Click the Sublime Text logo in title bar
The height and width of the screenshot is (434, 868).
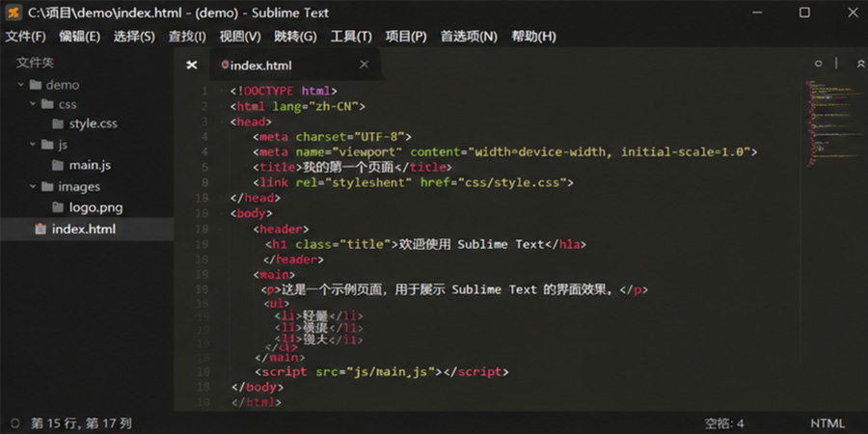pyautogui.click(x=14, y=13)
